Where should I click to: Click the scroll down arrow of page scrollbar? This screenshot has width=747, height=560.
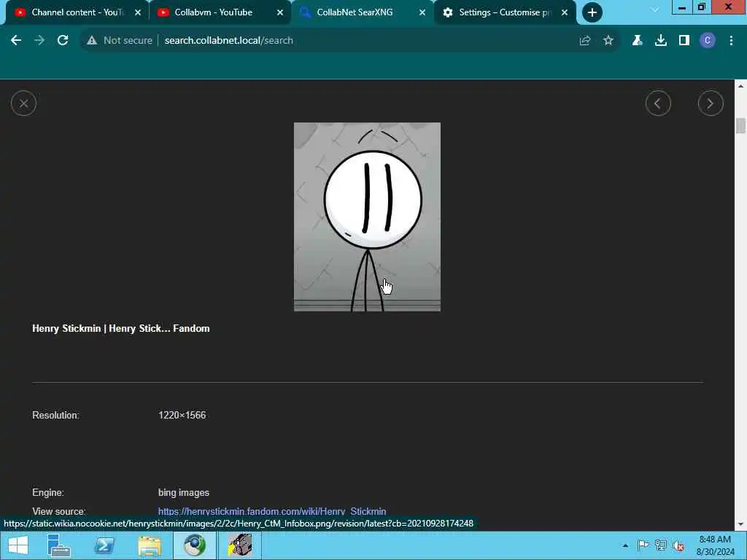[740, 525]
